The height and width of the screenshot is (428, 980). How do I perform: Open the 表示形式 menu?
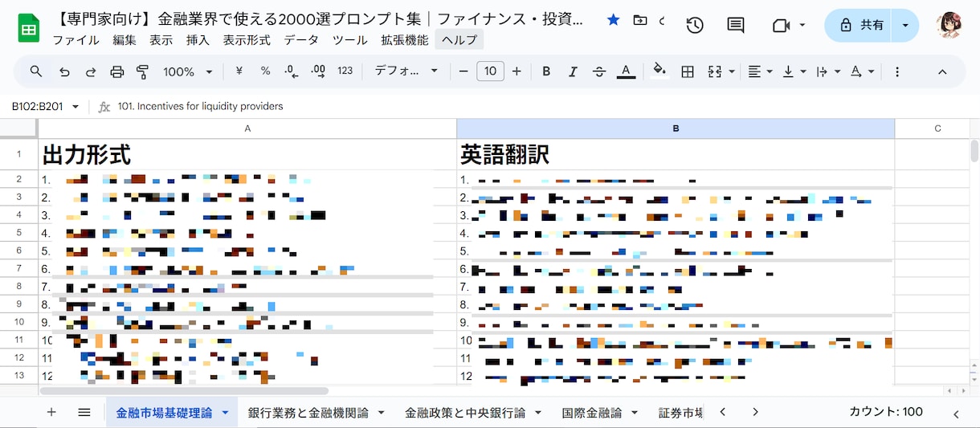pos(247,40)
